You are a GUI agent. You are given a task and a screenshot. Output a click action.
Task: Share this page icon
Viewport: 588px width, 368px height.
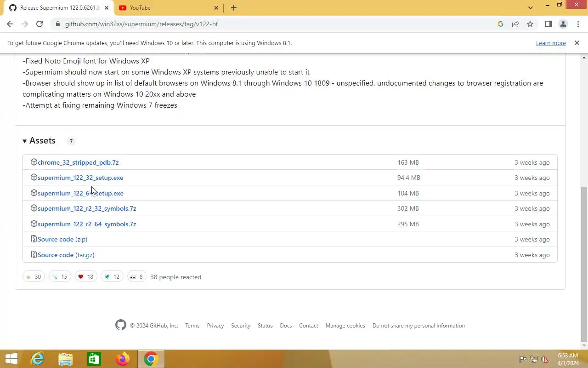coord(515,24)
